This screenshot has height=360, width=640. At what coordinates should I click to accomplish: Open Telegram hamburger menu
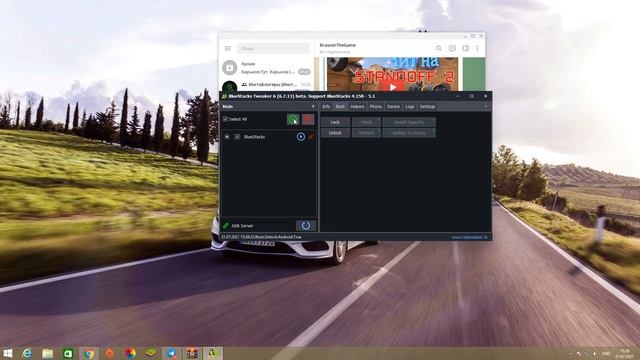tap(228, 48)
